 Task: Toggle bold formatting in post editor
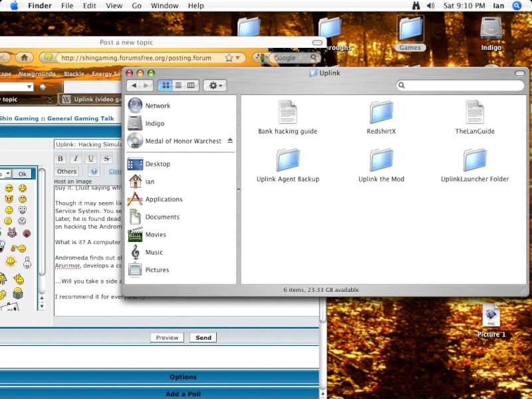click(x=60, y=158)
